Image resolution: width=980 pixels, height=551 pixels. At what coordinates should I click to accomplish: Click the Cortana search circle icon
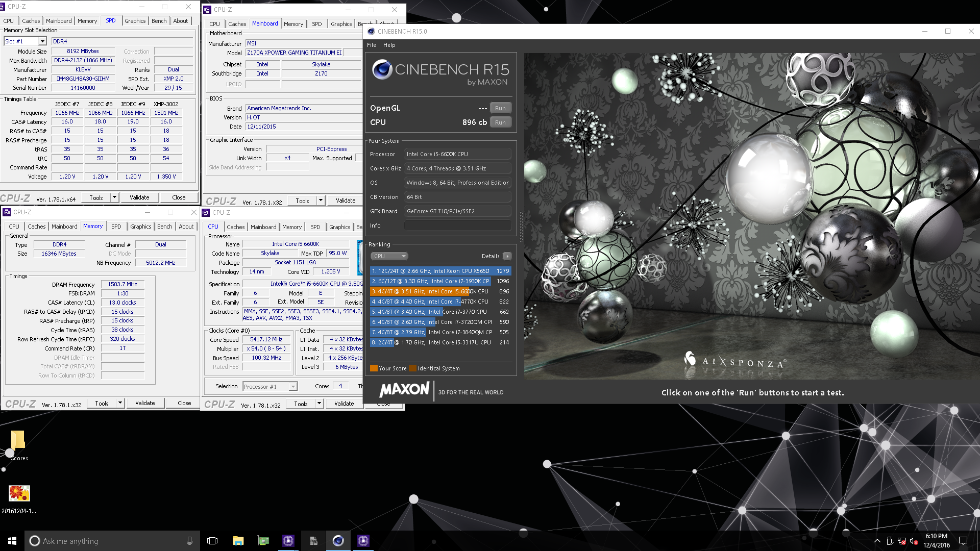(x=34, y=541)
